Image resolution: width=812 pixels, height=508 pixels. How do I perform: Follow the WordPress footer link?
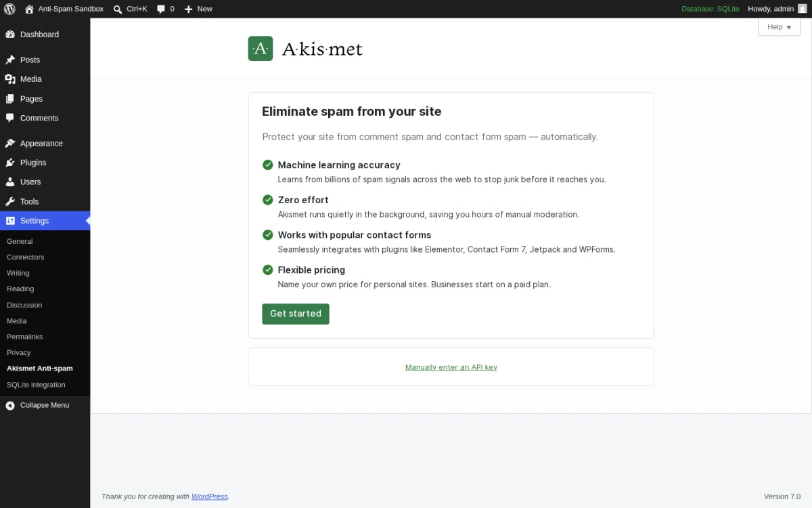(210, 496)
